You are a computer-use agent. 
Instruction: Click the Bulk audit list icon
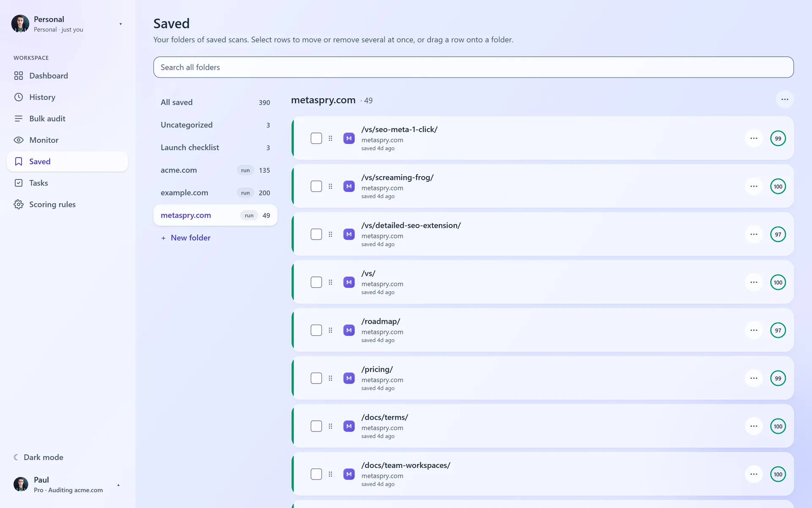(x=19, y=119)
